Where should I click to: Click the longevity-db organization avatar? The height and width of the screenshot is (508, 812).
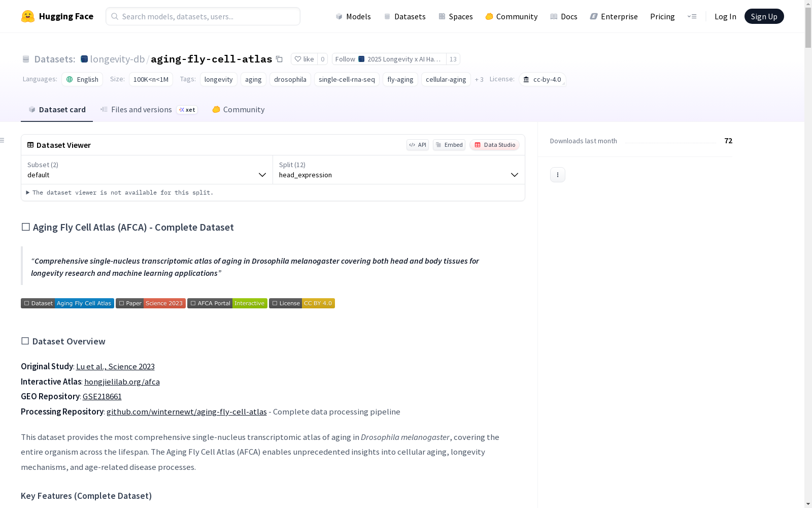coord(84,59)
